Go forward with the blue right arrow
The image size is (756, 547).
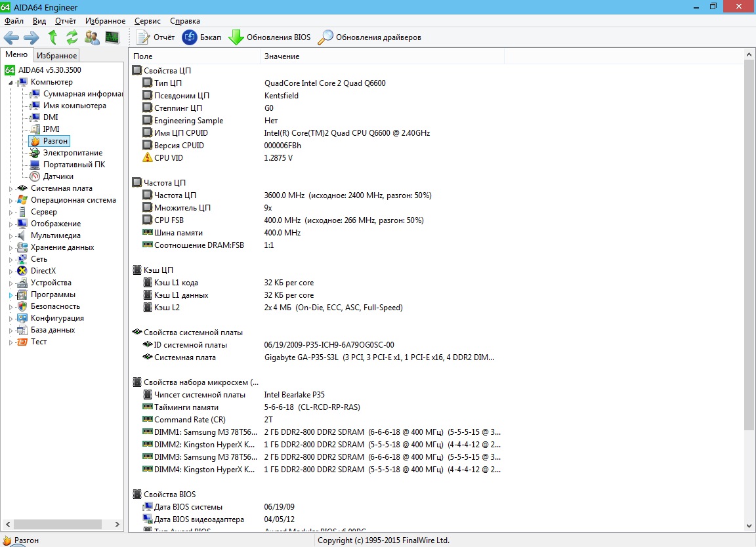click(x=31, y=37)
